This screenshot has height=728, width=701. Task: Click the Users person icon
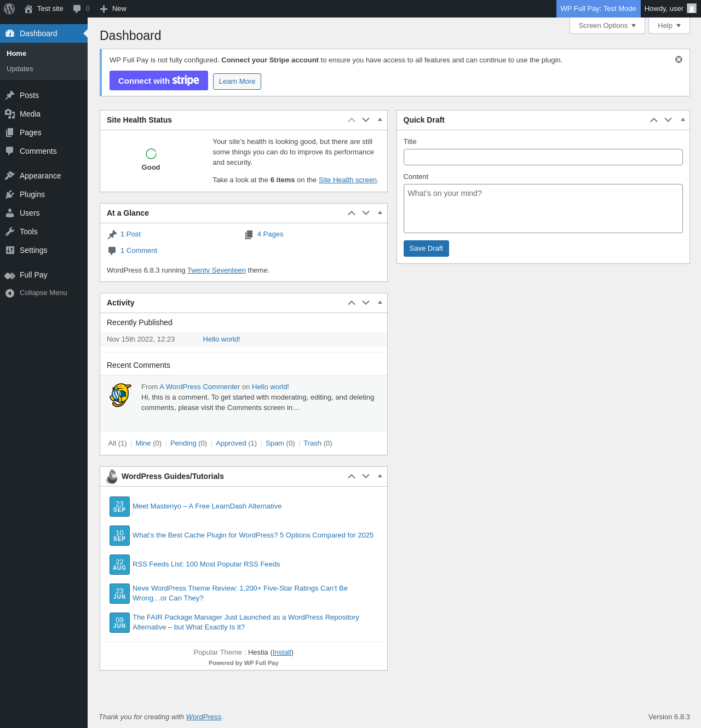[10, 213]
